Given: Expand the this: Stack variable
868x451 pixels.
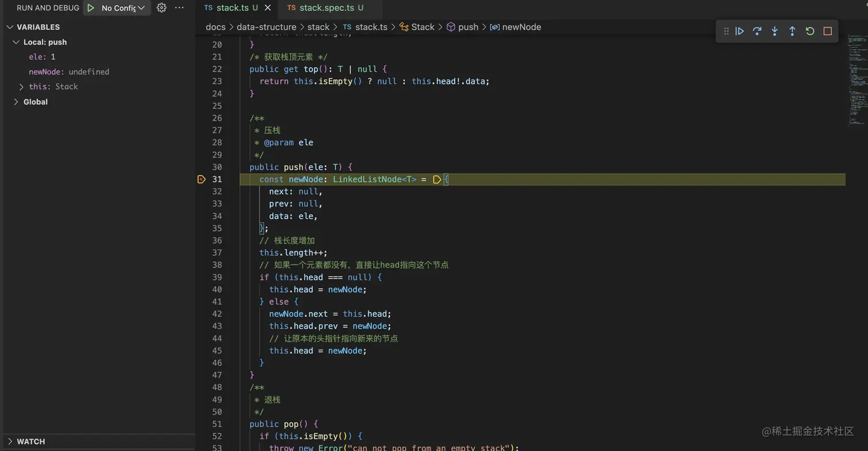Looking at the screenshot, I should pos(22,87).
